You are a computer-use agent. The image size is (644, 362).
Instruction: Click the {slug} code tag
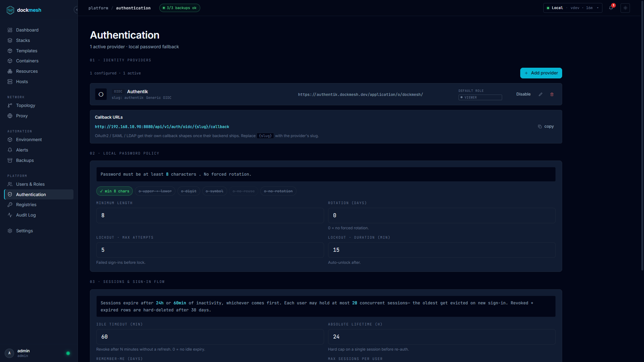(265, 136)
